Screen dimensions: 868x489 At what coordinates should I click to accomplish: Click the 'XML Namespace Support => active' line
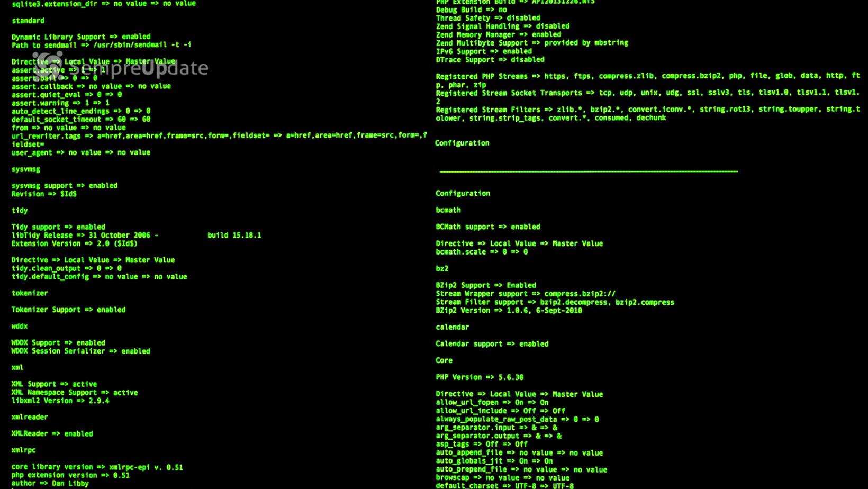coord(75,393)
